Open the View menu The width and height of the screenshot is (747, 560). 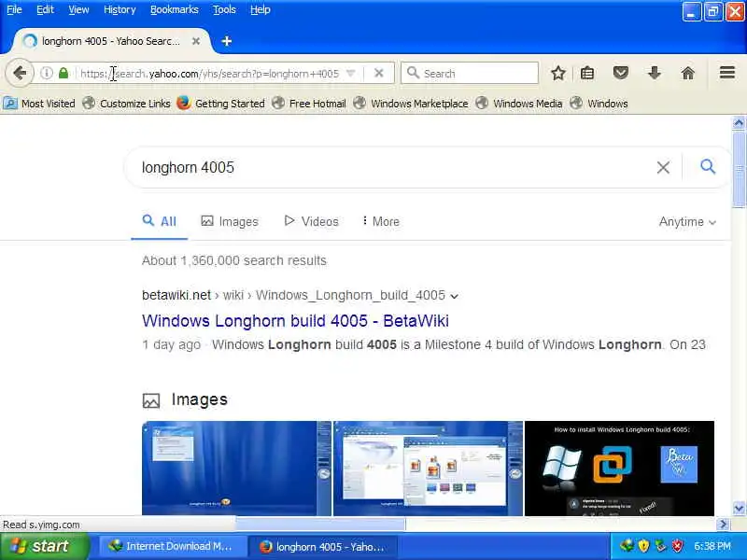tap(78, 9)
